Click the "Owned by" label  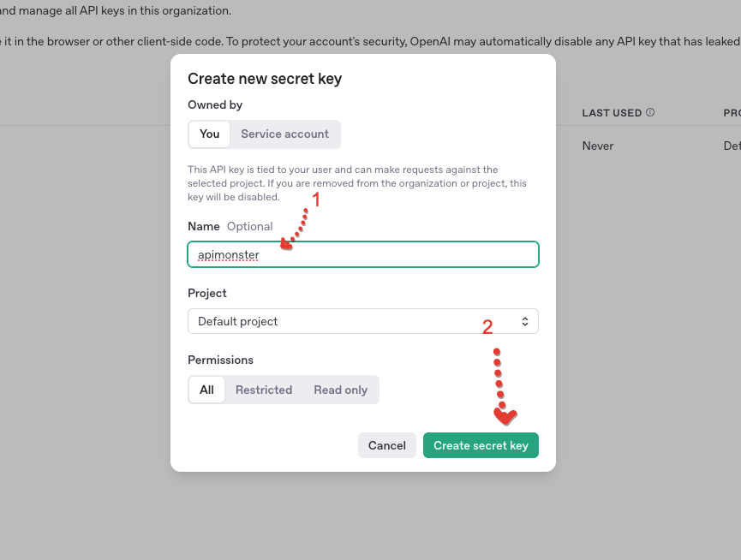[x=215, y=104]
